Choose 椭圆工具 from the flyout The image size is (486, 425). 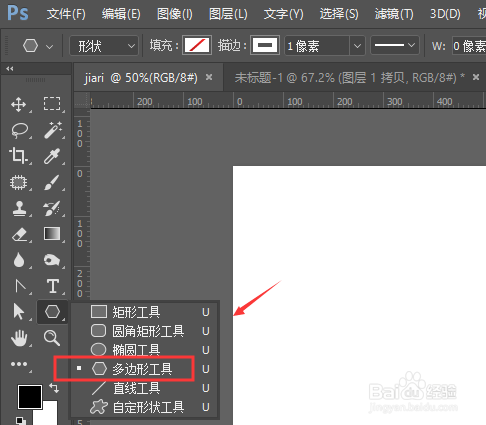pyautogui.click(x=145, y=350)
